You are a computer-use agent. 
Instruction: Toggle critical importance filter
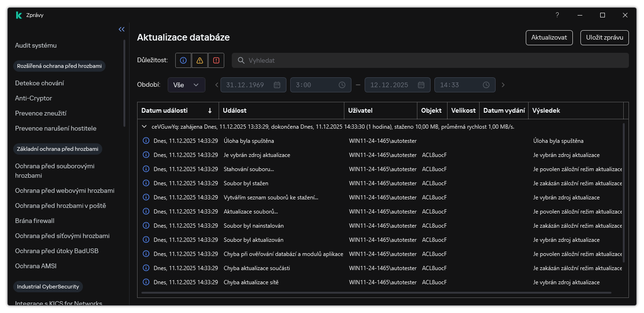click(216, 60)
